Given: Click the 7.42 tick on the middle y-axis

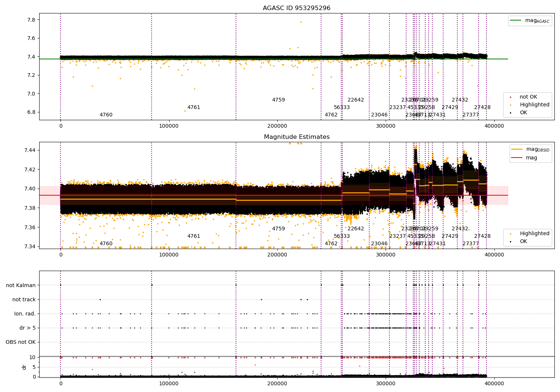Looking at the screenshot, I should coord(29,169).
